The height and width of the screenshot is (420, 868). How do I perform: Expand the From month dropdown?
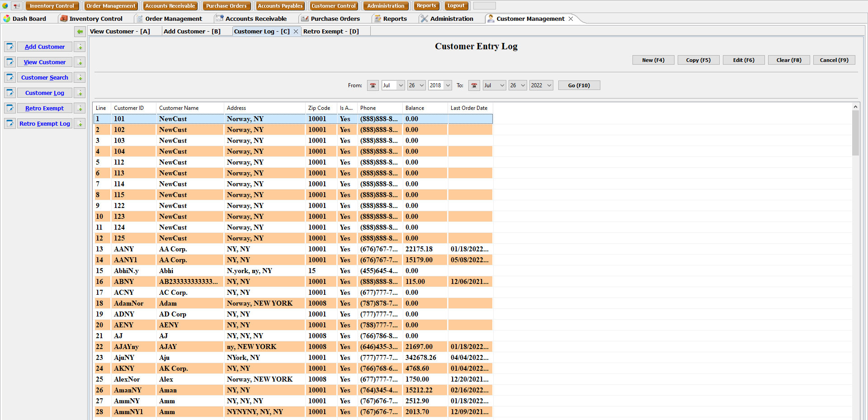point(401,85)
